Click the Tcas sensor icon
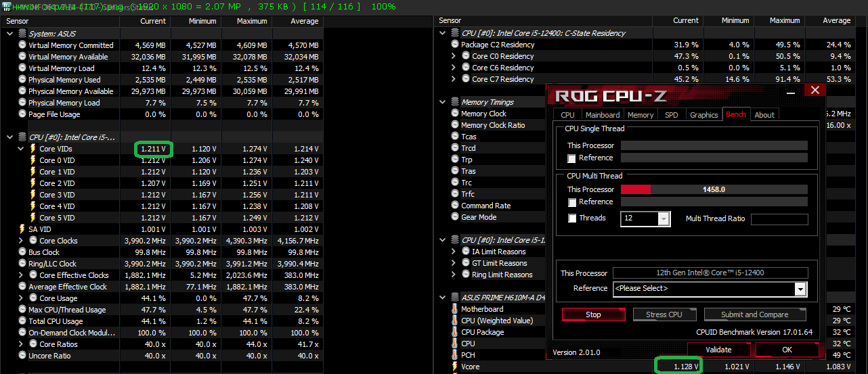 click(455, 137)
